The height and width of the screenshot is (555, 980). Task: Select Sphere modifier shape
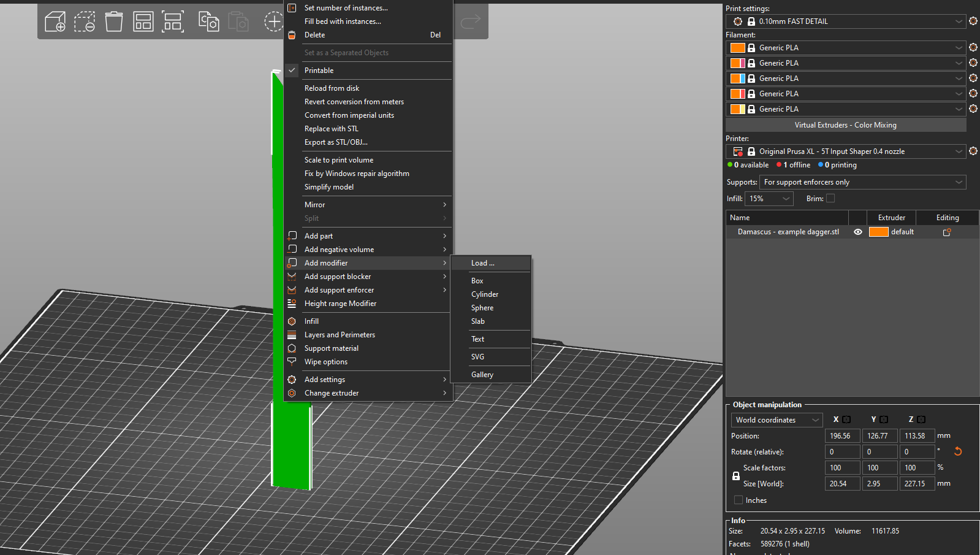(491, 308)
